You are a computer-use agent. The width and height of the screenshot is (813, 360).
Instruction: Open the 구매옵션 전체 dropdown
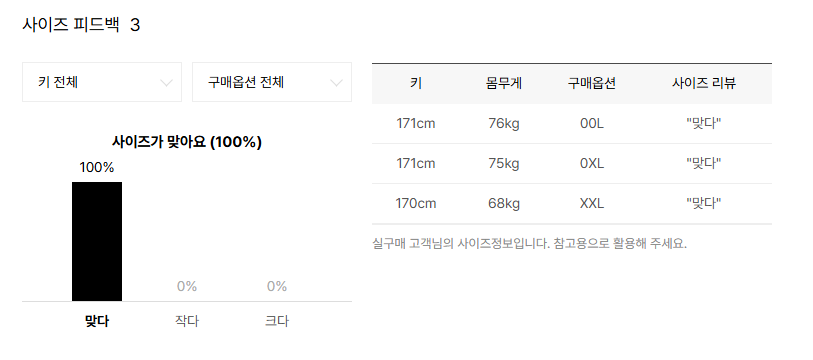click(272, 82)
